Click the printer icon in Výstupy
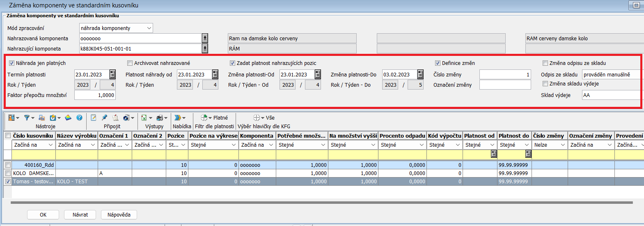 click(x=160, y=118)
